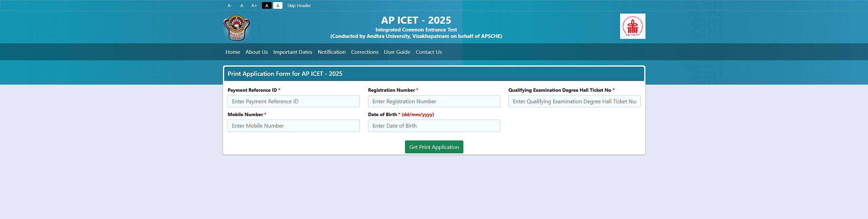Image resolution: width=868 pixels, height=219 pixels.
Task: Click the Integrated Common Entrance Test subtitle
Action: (416, 30)
